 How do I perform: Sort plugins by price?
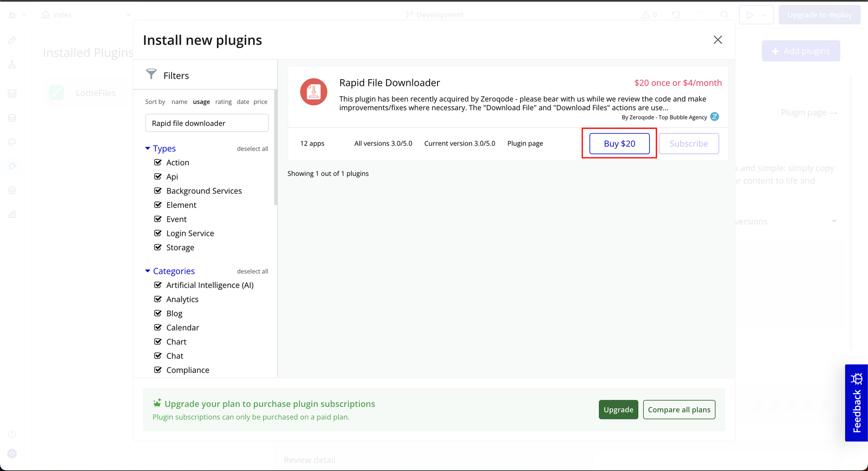[260, 102]
